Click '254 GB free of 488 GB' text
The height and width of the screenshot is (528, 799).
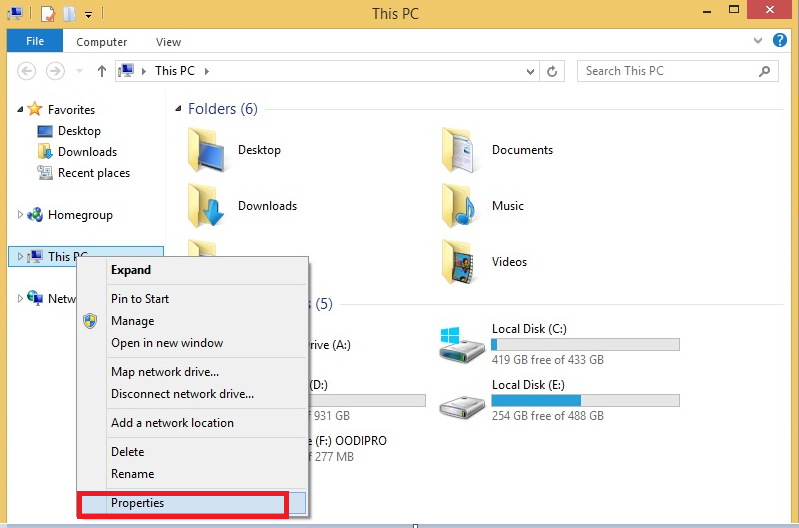548,416
